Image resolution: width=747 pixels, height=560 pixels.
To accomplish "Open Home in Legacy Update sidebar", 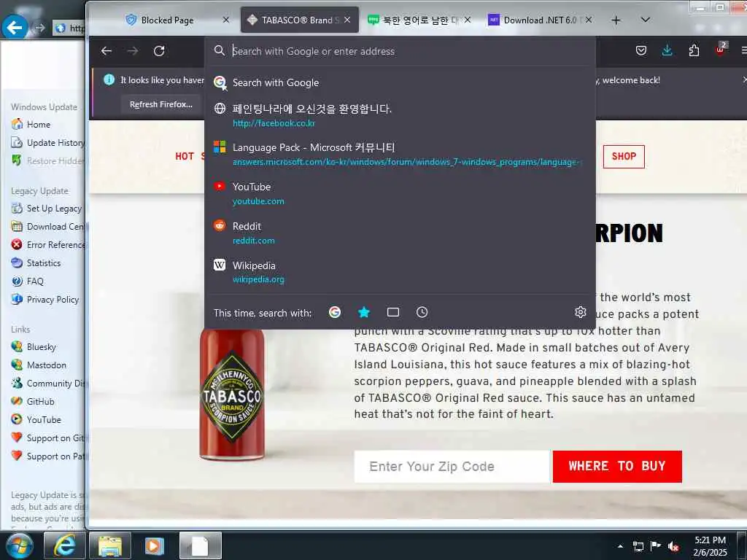I will [x=39, y=124].
